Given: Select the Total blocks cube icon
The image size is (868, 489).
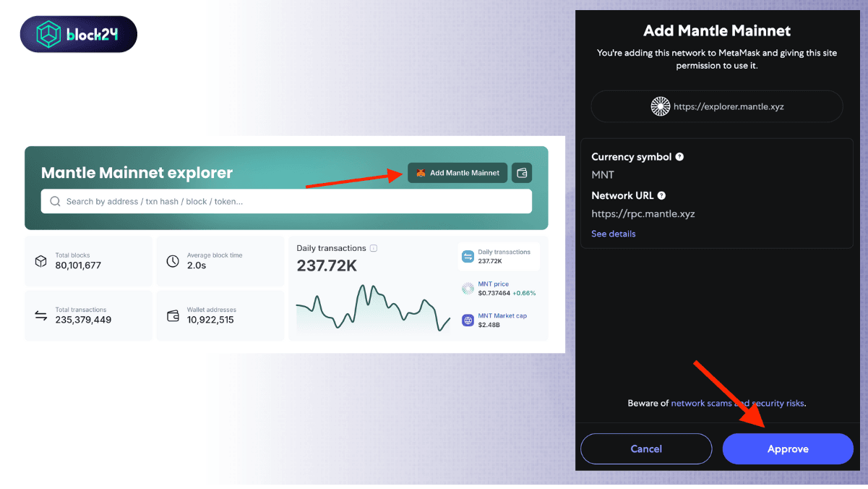Looking at the screenshot, I should pyautogui.click(x=41, y=261).
